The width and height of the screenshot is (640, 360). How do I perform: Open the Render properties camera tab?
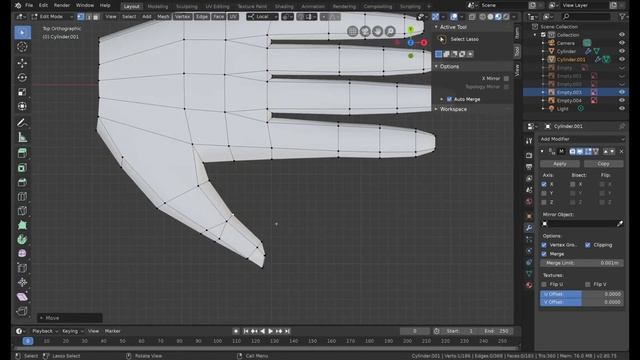pyautogui.click(x=529, y=156)
